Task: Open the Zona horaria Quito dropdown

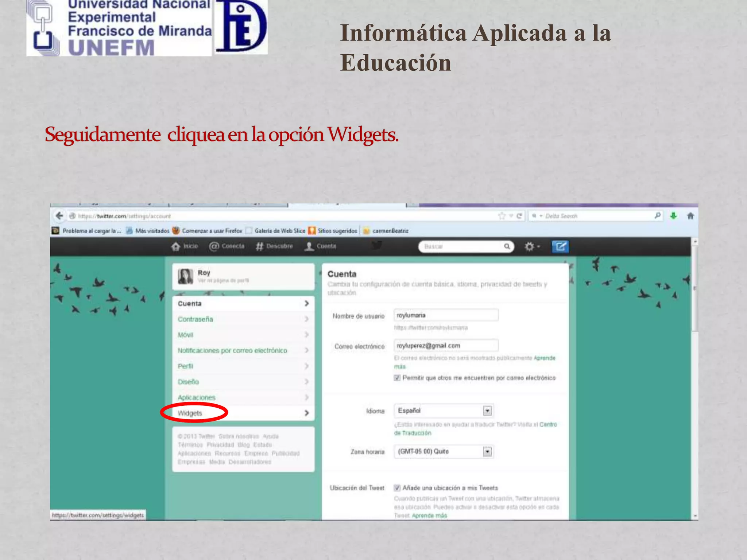Action: 444,451
